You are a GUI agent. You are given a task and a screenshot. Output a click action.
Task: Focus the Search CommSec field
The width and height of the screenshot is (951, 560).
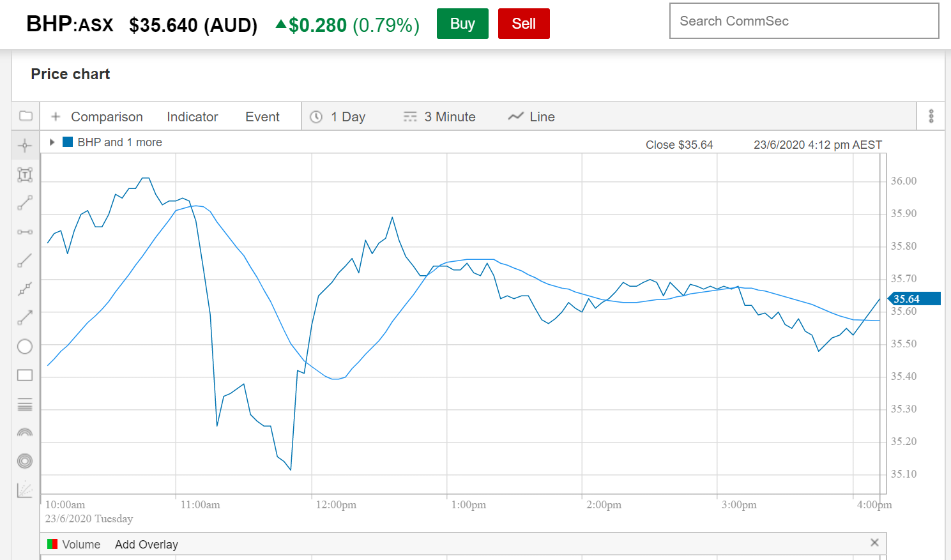pyautogui.click(x=804, y=21)
